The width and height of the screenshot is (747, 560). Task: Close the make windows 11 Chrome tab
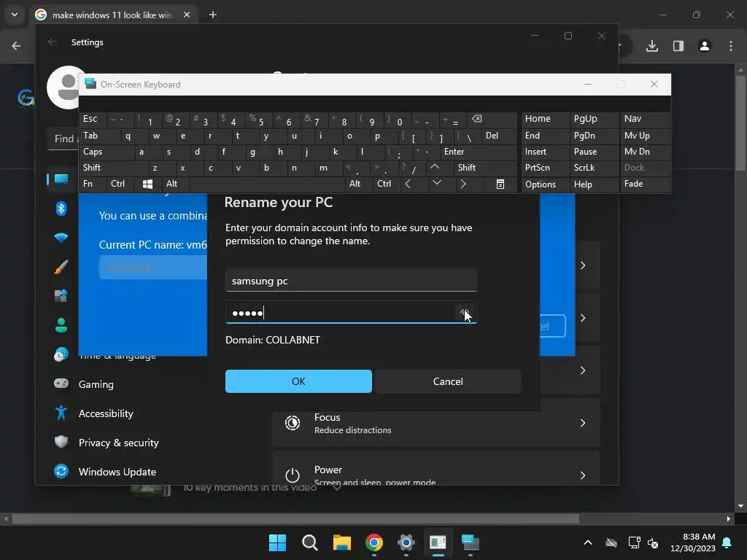[x=187, y=15]
